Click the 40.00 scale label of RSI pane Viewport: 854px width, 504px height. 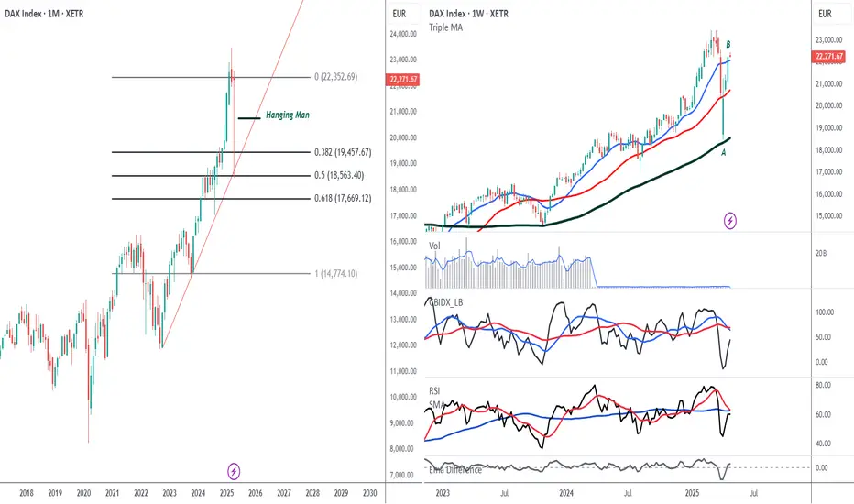[823, 444]
